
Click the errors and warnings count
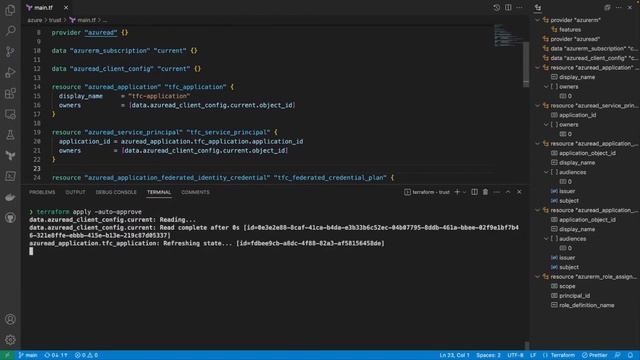click(x=86, y=355)
